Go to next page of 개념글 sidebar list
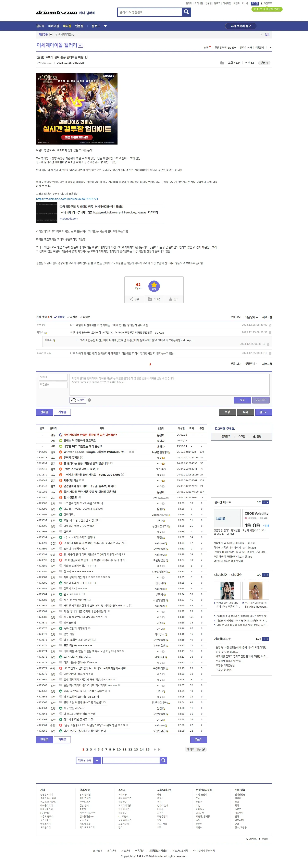 click(x=268, y=639)
